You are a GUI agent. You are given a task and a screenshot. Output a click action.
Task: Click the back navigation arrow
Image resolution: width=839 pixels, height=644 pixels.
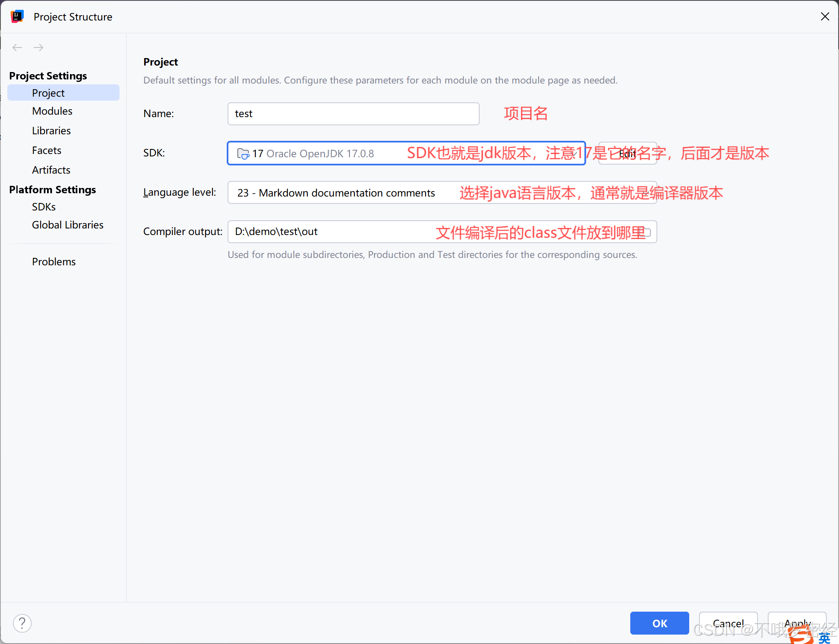pos(17,47)
